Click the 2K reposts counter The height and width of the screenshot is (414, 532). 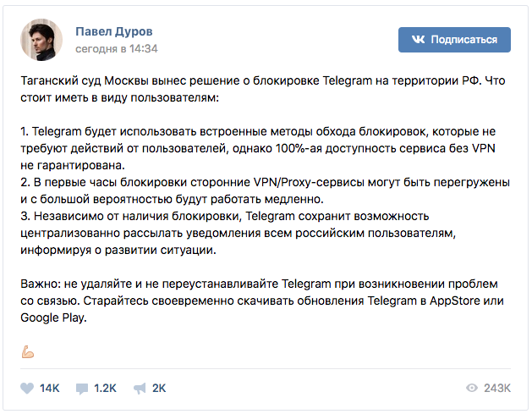pyautogui.click(x=159, y=389)
